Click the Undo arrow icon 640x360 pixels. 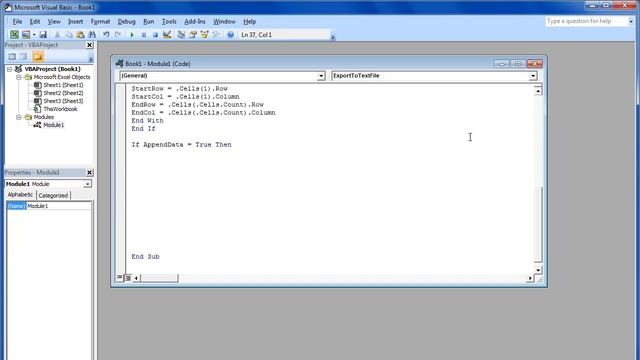pyautogui.click(x=106, y=35)
